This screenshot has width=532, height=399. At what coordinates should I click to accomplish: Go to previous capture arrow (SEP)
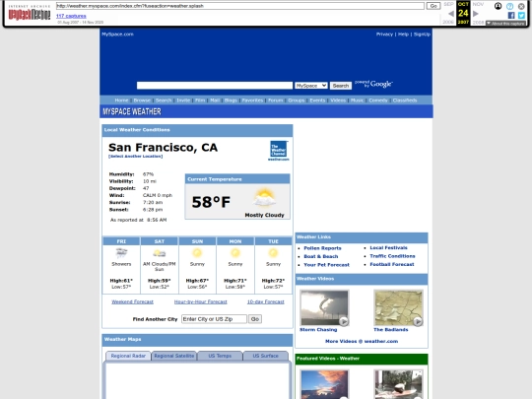tap(451, 14)
